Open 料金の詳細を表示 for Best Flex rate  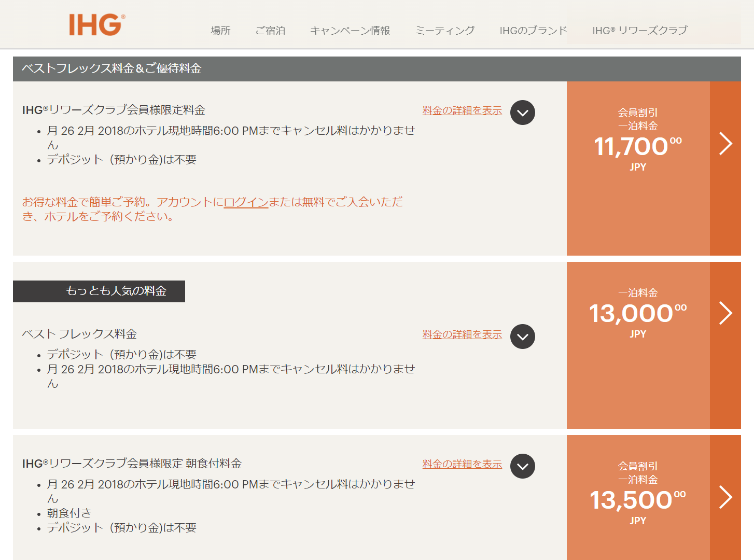(x=462, y=334)
